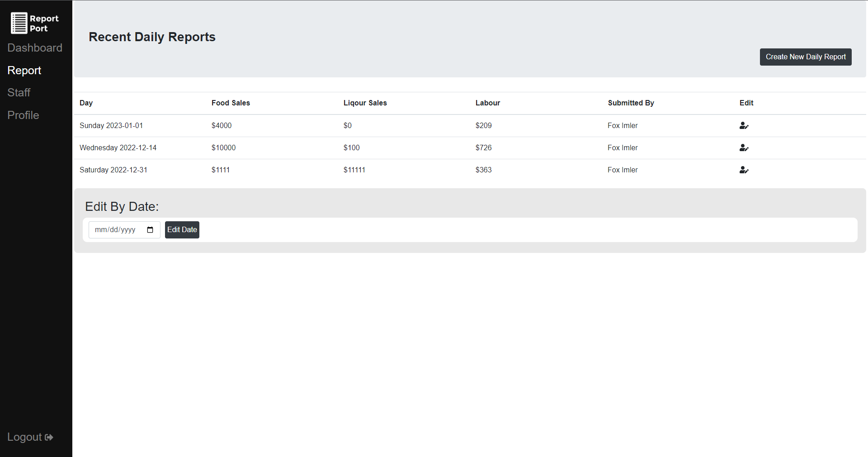The image size is (868, 457).
Task: Click the Recent Daily Reports heading
Action: pos(152,37)
